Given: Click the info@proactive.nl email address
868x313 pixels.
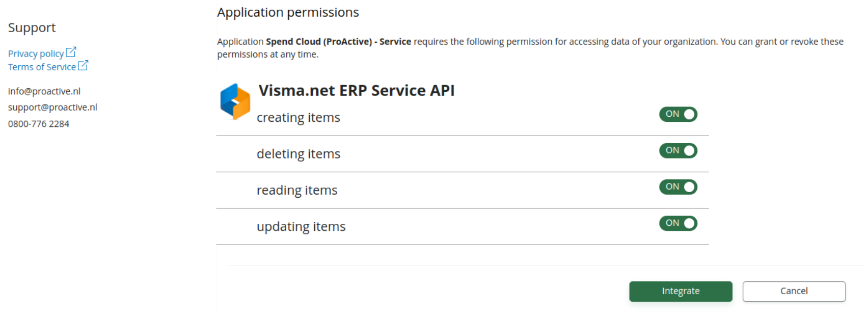Looking at the screenshot, I should [x=44, y=91].
